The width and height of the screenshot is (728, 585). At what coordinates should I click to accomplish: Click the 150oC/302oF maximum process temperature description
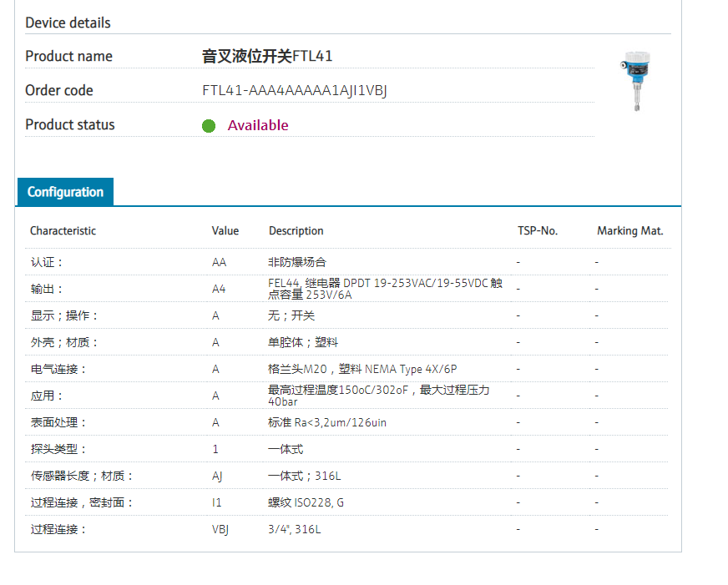[x=378, y=396]
